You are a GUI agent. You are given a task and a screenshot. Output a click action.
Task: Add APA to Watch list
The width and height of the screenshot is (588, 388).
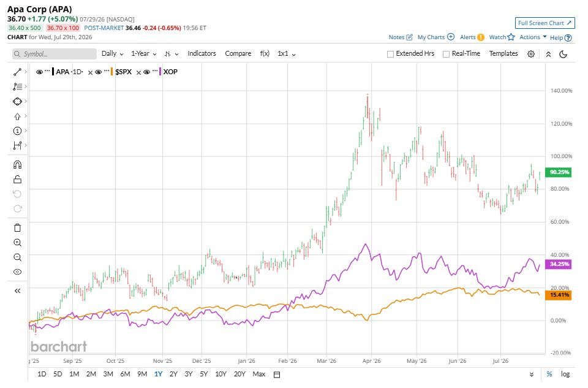502,37
